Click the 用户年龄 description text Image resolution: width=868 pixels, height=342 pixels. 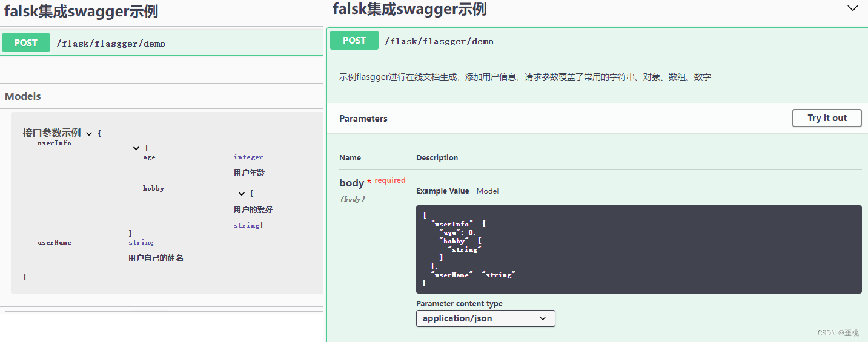point(249,173)
